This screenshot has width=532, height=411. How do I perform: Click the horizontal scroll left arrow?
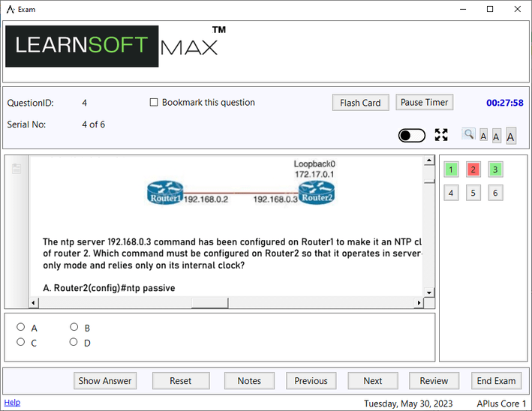(33, 302)
